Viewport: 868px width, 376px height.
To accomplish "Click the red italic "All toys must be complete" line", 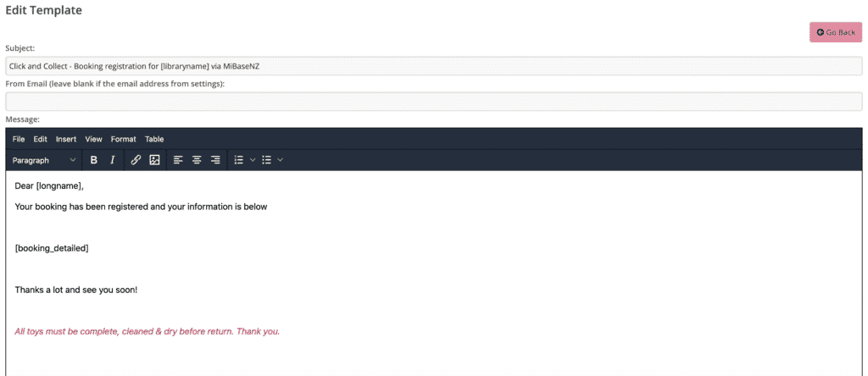I will 147,332.
